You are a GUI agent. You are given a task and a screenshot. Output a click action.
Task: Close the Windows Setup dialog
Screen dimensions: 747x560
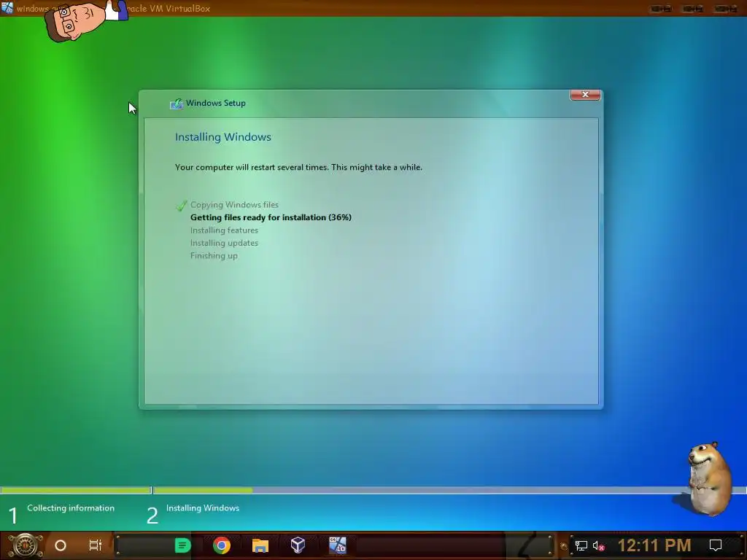585,94
